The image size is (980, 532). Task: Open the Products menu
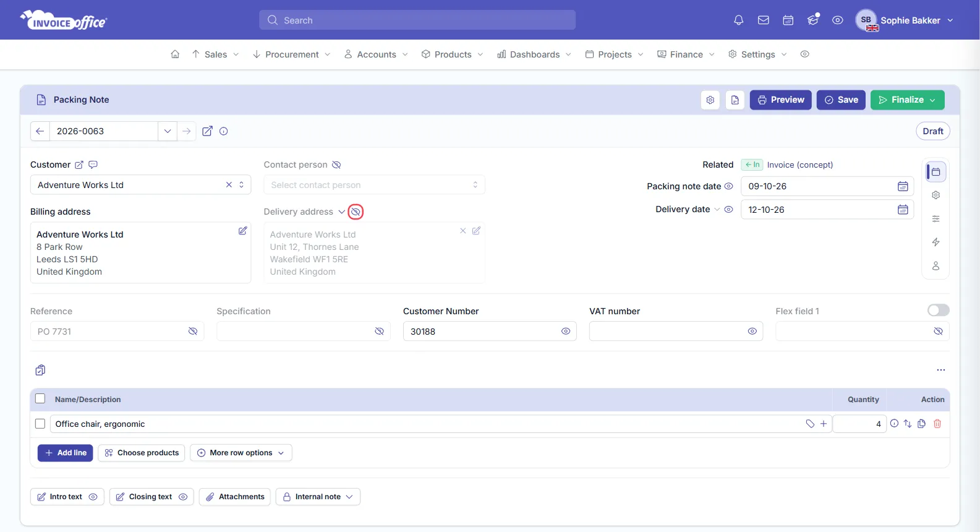coord(453,54)
